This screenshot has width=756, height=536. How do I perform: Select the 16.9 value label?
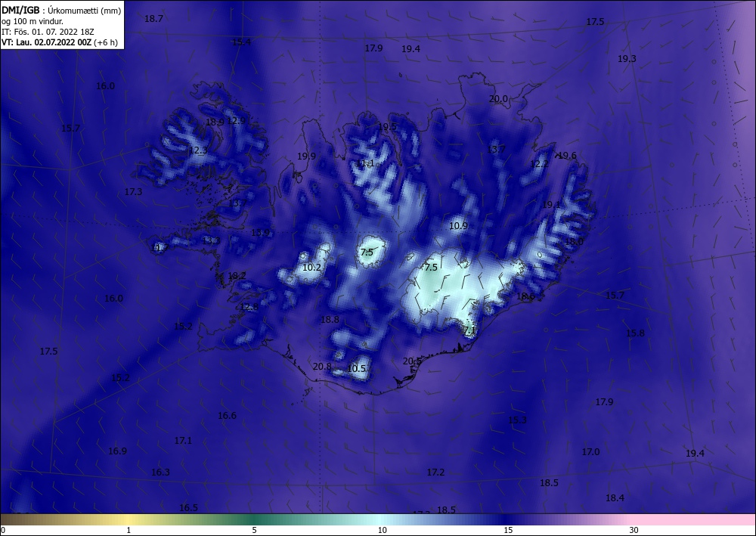(x=118, y=451)
